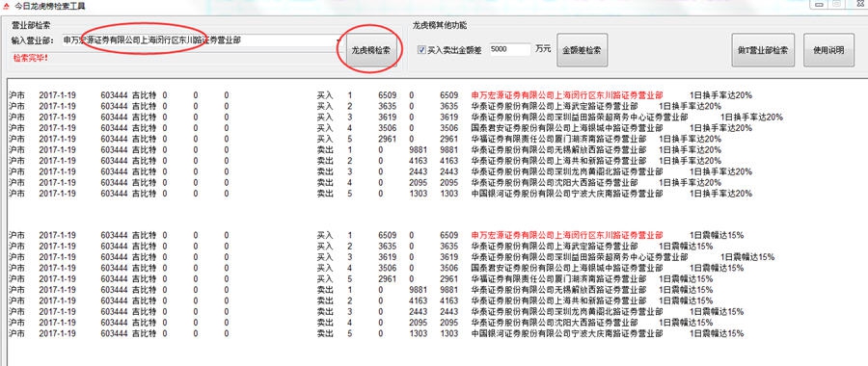Click 国泰君安上海银城中路 in 震幅达15% block
This screenshot has height=366, width=868.
(x=567, y=268)
